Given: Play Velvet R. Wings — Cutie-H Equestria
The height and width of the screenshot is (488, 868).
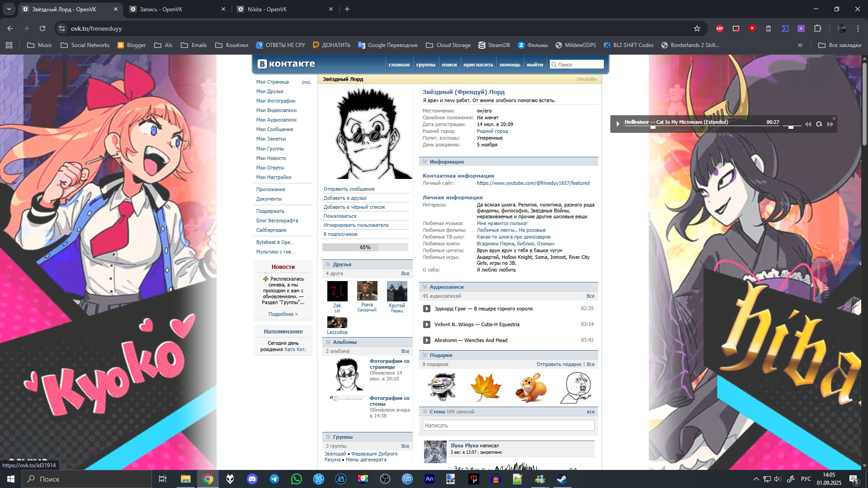Looking at the screenshot, I should 426,324.
